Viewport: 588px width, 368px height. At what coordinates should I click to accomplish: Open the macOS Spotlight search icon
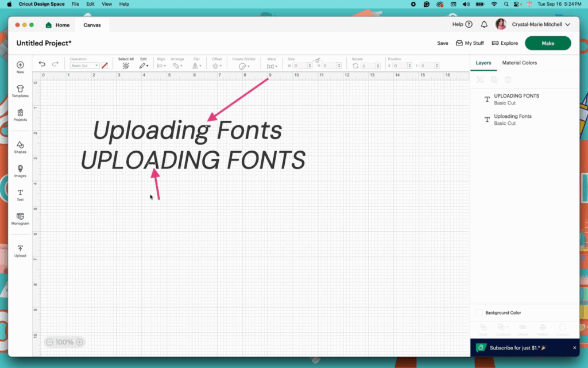coord(506,4)
